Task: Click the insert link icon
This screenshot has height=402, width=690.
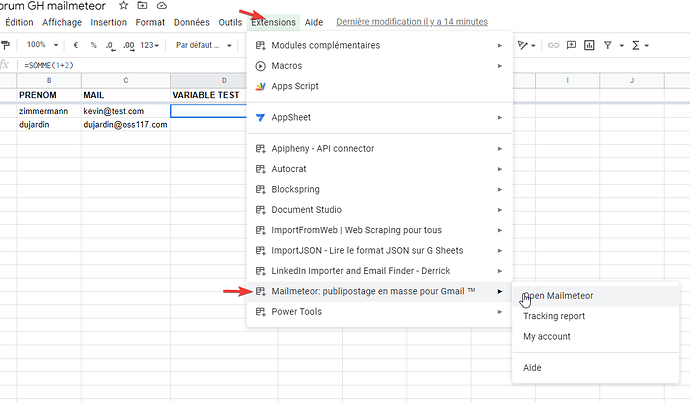Action: point(553,45)
